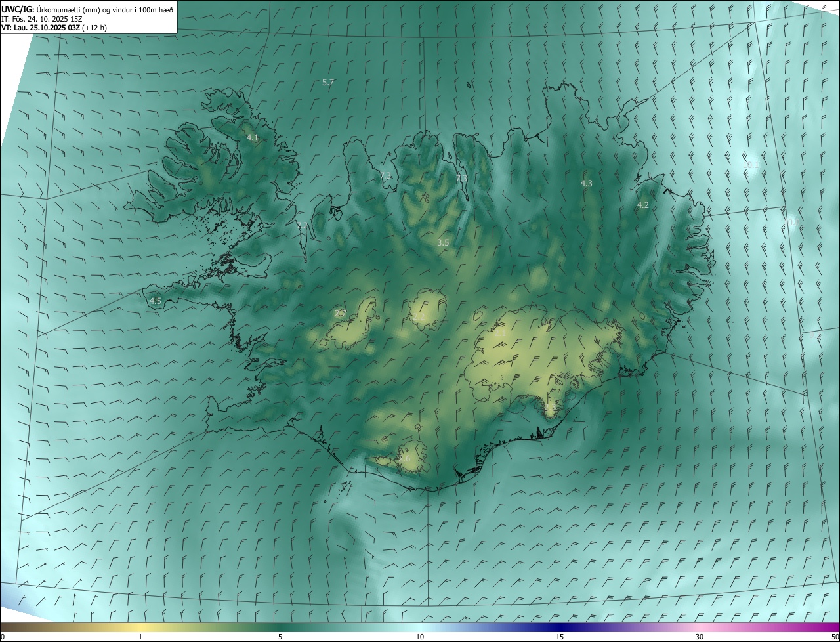Click the 2.7 value beside the western glacier
The image size is (840, 642).
tap(340, 313)
